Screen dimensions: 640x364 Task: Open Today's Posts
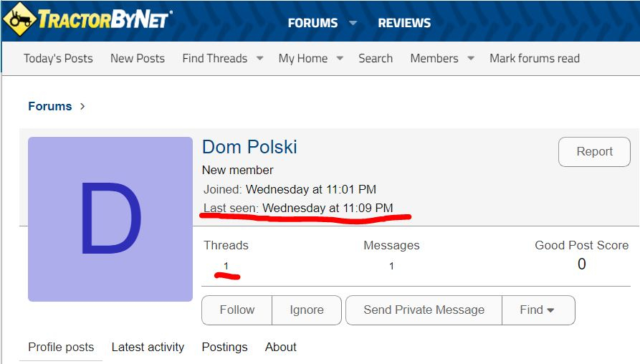point(58,58)
